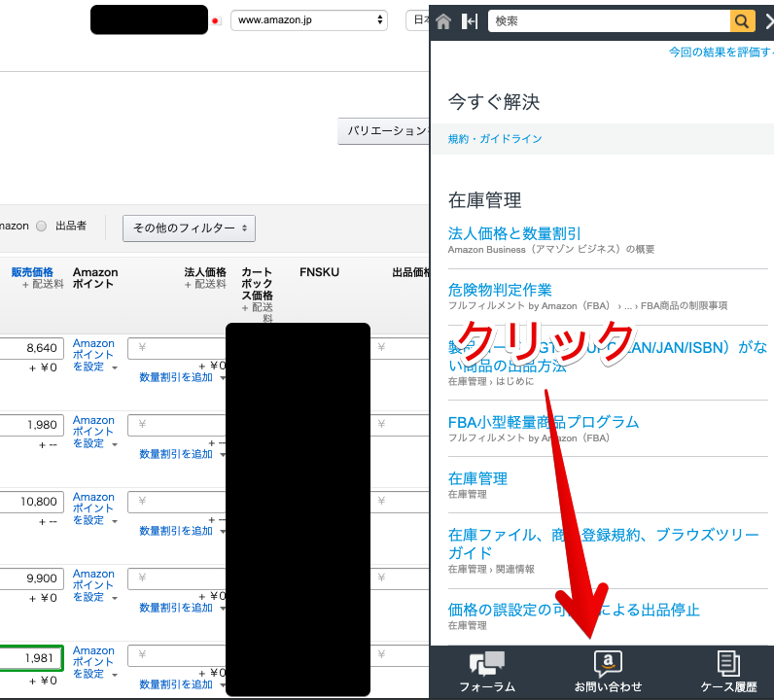Click 数量割引を追加 in 9,900 row

point(176,608)
